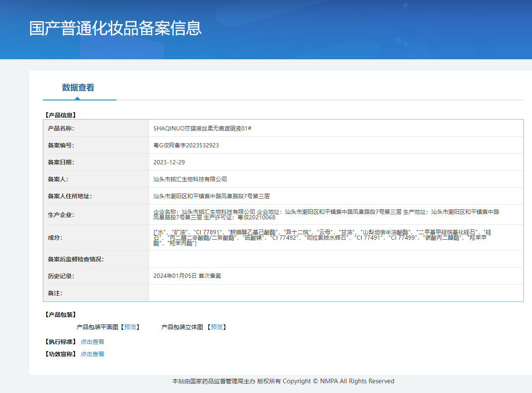This screenshot has height=393, width=532.
Task: Click the NMPA copyright footer text
Action: 283,381
